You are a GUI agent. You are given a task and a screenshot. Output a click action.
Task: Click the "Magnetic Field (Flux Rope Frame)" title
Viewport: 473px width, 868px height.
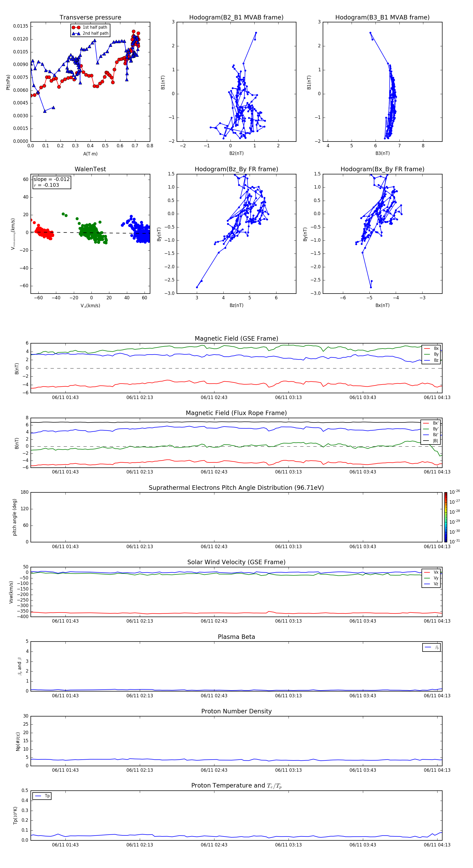coord(236,413)
